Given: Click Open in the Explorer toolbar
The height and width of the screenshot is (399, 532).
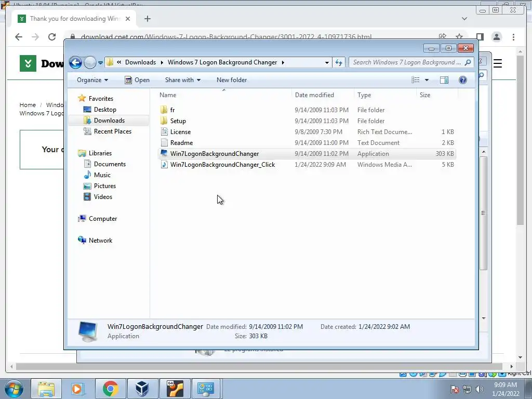Looking at the screenshot, I should (137, 80).
